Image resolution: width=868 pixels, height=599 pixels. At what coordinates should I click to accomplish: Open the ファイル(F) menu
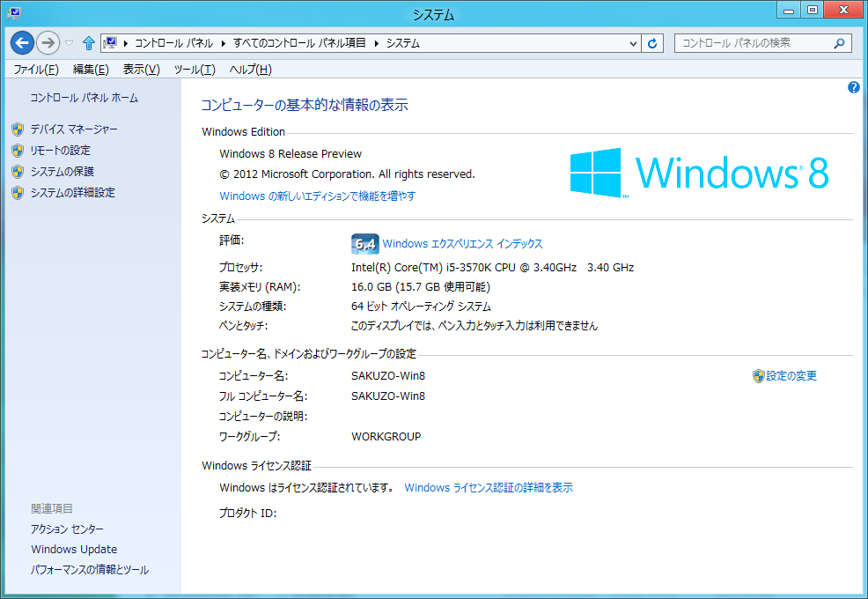tap(36, 70)
